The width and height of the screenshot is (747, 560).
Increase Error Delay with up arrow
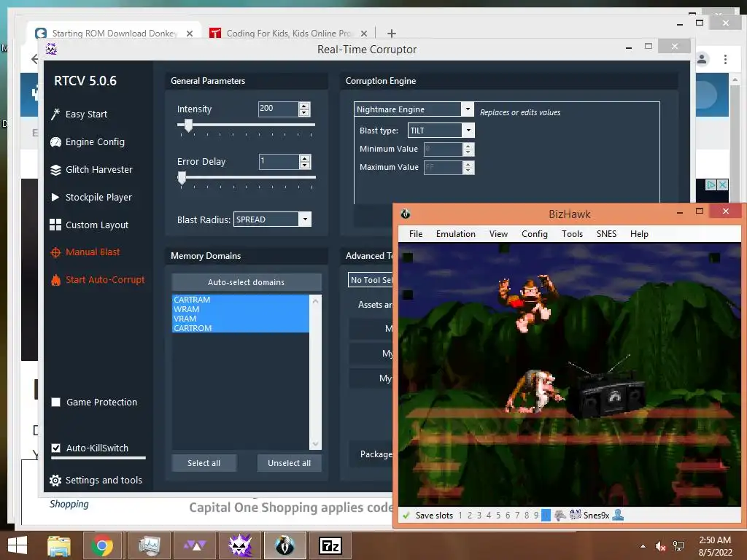point(305,158)
